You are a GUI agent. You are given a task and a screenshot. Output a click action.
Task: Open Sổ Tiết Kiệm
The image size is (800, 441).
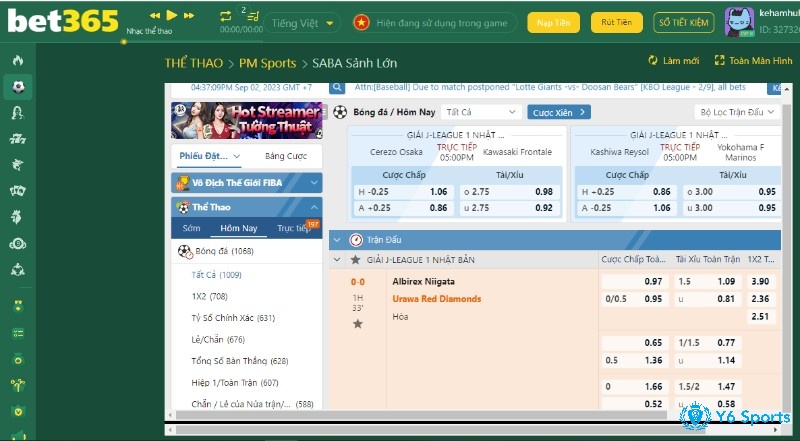pos(684,22)
